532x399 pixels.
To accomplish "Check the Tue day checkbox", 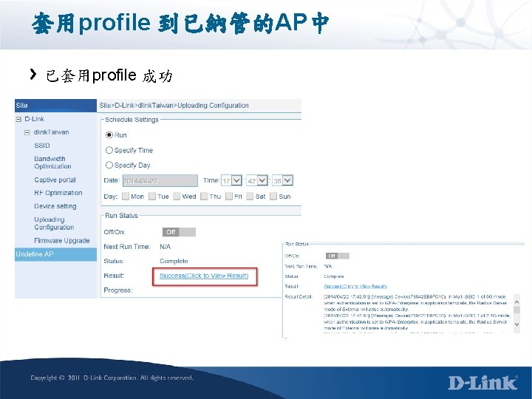I will click(152, 196).
